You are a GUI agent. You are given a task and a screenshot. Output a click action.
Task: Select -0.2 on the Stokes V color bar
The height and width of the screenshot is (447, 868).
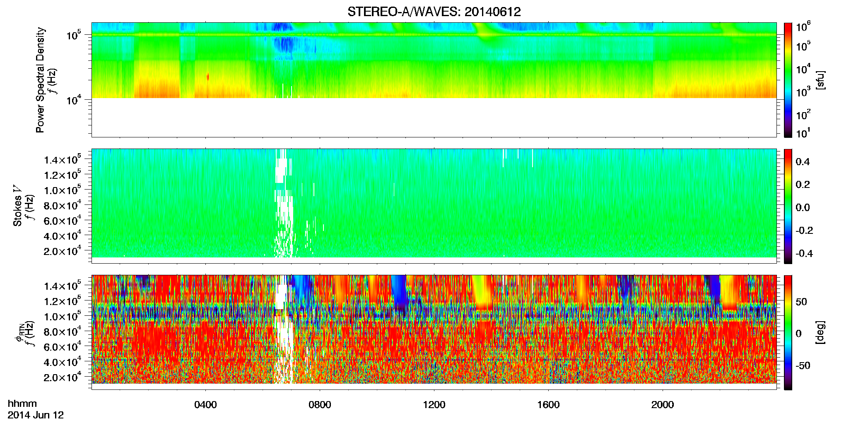804,231
